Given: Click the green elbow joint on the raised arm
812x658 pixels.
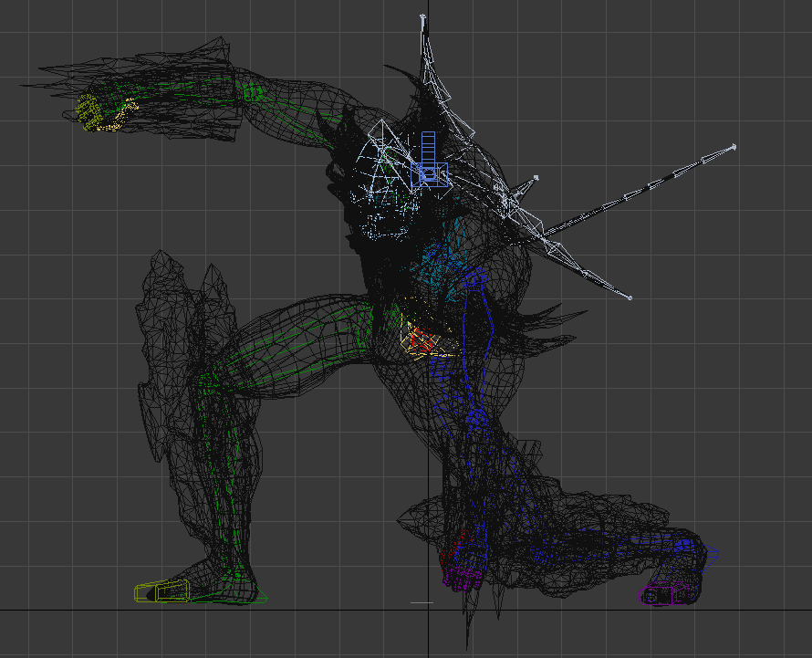Looking at the screenshot, I should click(x=253, y=92).
